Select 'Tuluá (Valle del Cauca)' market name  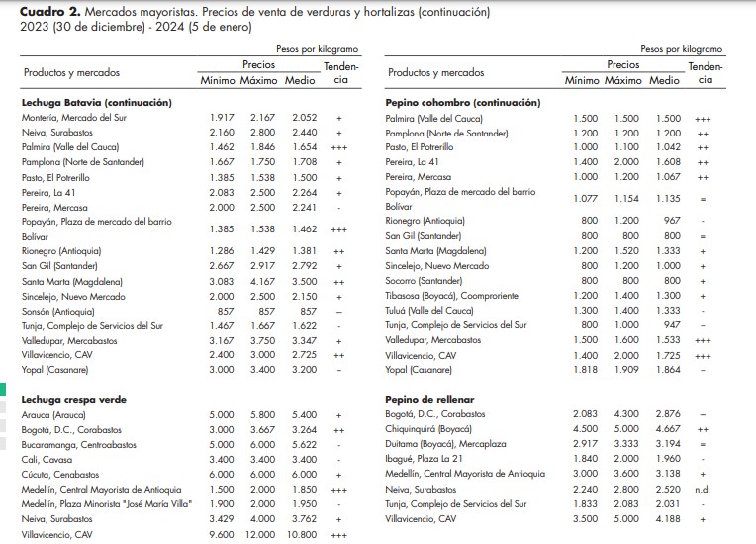[x=429, y=311]
